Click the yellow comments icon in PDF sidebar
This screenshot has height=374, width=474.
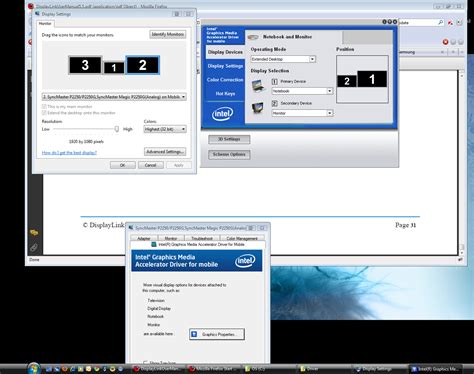coord(34,232)
